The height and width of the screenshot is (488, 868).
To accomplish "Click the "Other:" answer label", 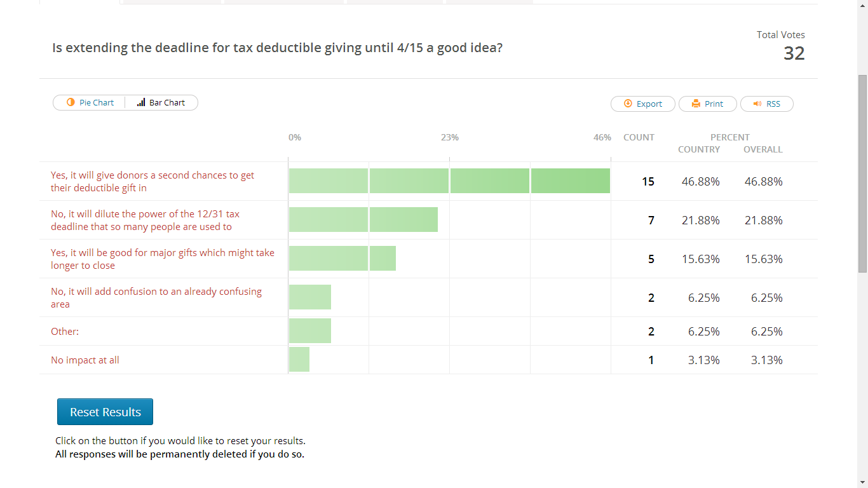I will tap(65, 332).
